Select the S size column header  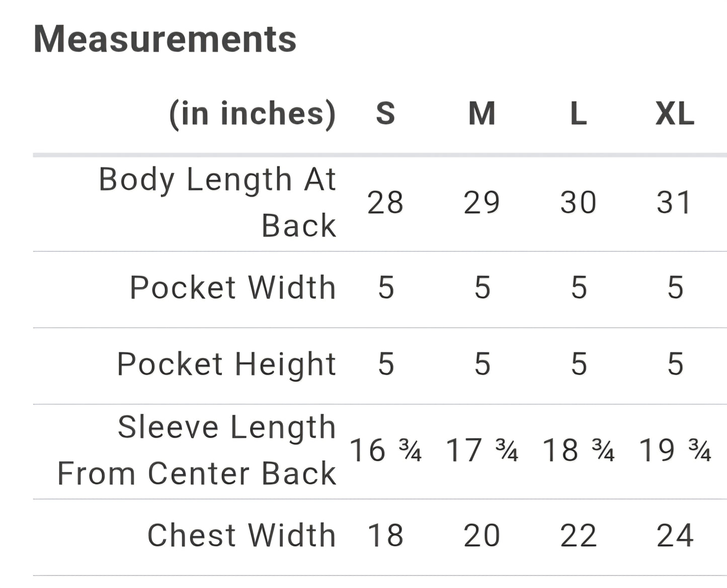tap(385, 114)
